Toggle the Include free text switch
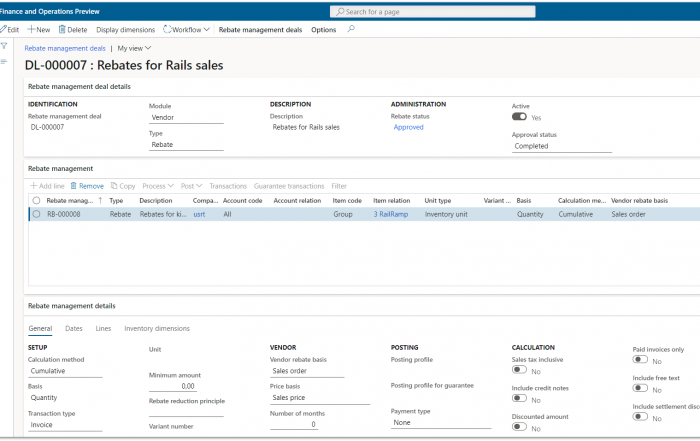 click(x=640, y=388)
